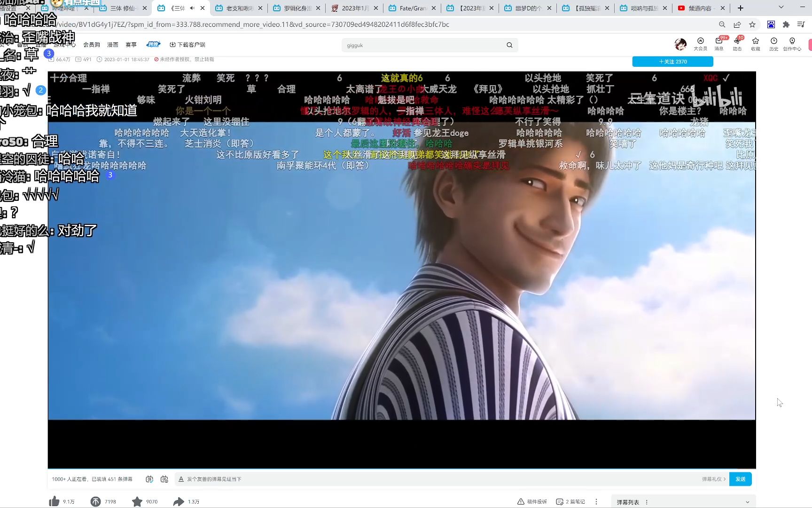The width and height of the screenshot is (812, 508).
Task: Add video to favorites with star icon
Action: 137,501
